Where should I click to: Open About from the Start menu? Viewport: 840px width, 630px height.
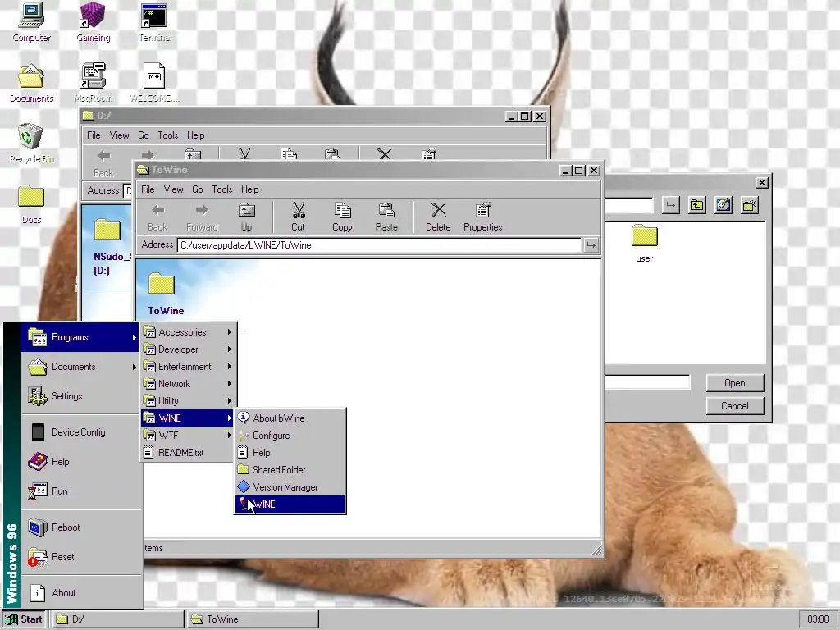[80, 593]
